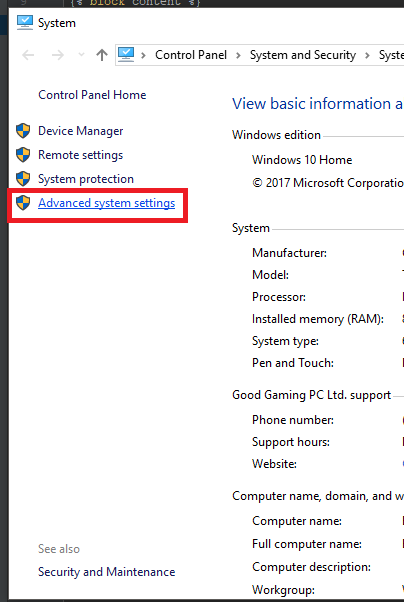Open the recent locations dropdown arrow

[81, 55]
